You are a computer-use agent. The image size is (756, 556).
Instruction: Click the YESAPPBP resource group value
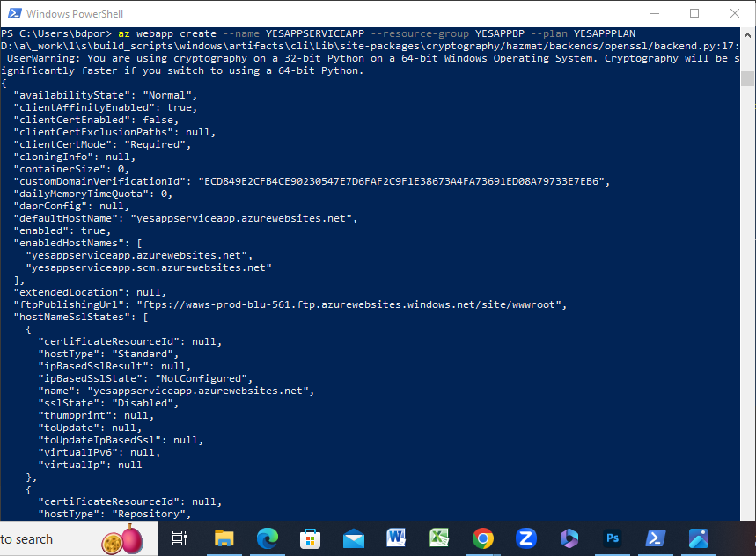pos(500,33)
